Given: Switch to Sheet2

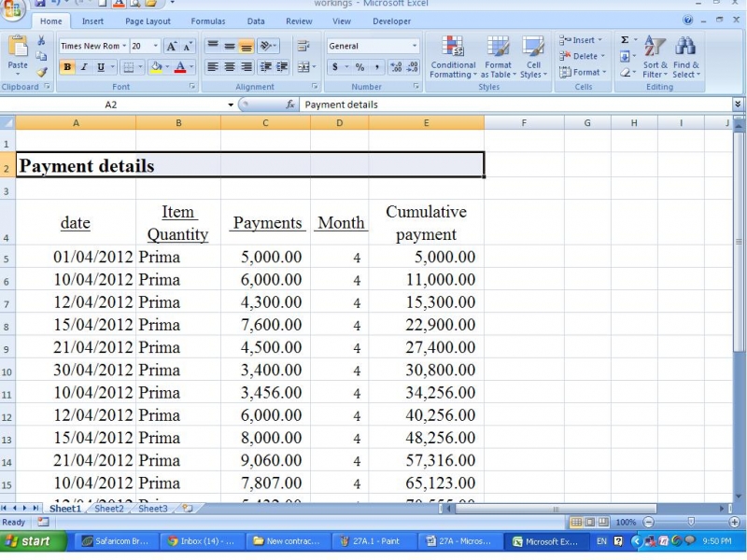Looking at the screenshot, I should (x=108, y=509).
